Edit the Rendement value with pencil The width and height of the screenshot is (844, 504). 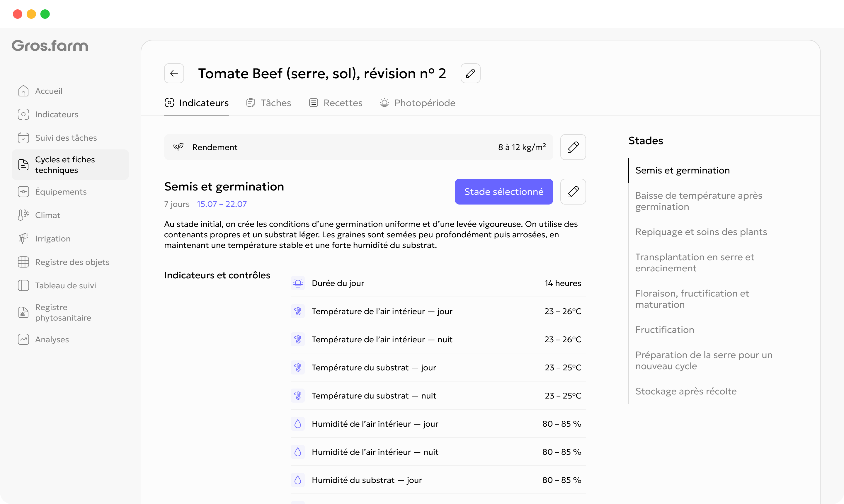click(573, 147)
